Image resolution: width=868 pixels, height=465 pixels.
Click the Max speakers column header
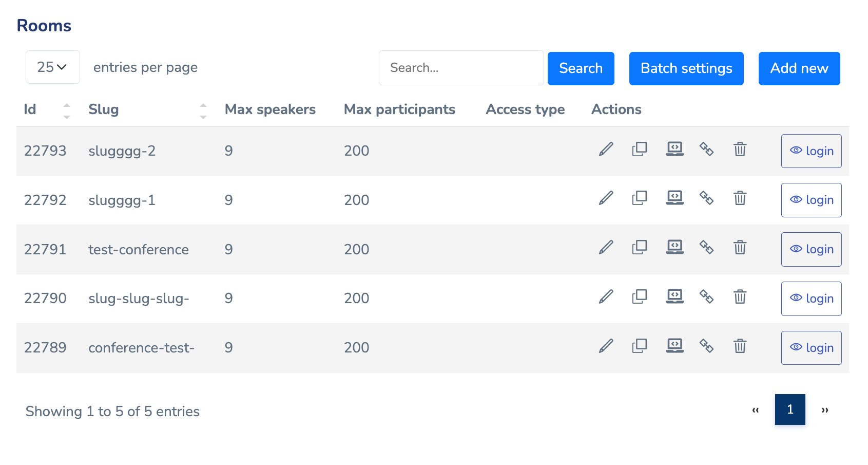[270, 109]
